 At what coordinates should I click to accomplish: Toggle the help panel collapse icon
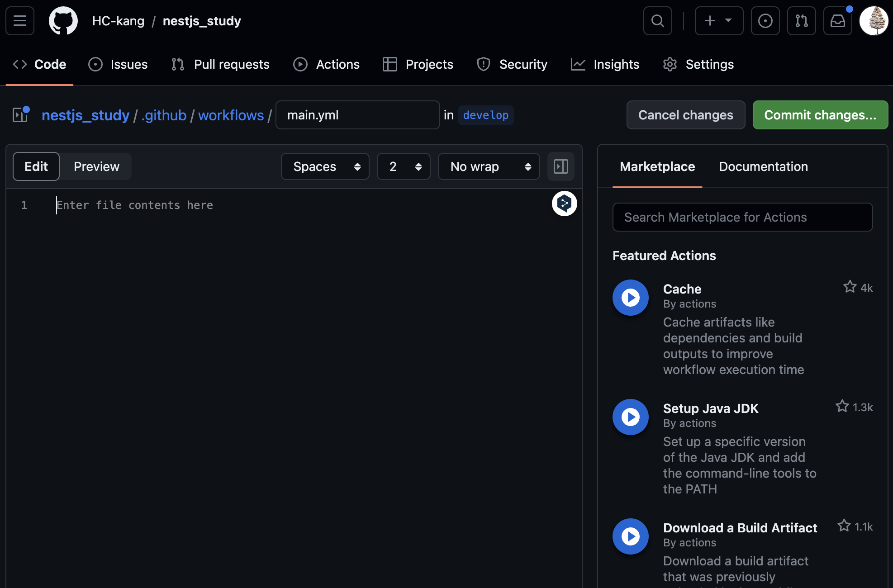[x=560, y=166]
